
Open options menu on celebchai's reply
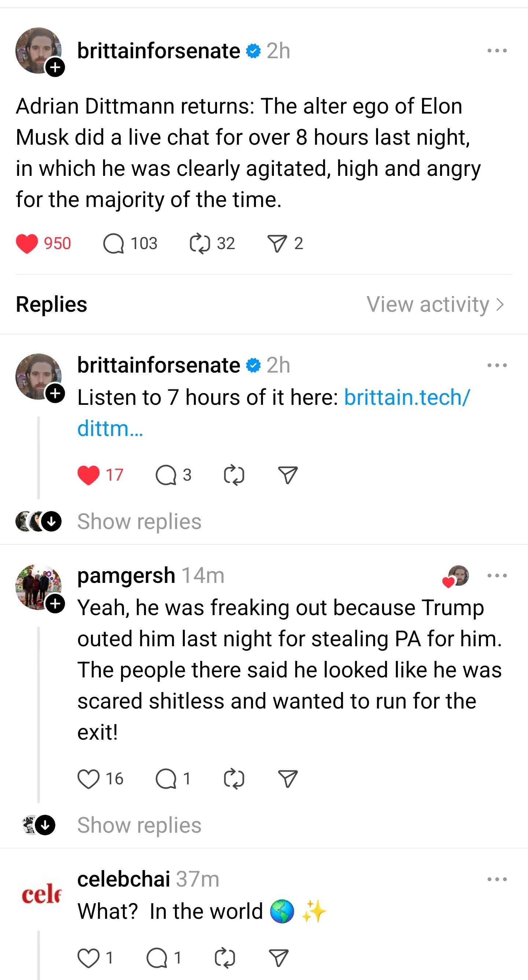pos(497,879)
